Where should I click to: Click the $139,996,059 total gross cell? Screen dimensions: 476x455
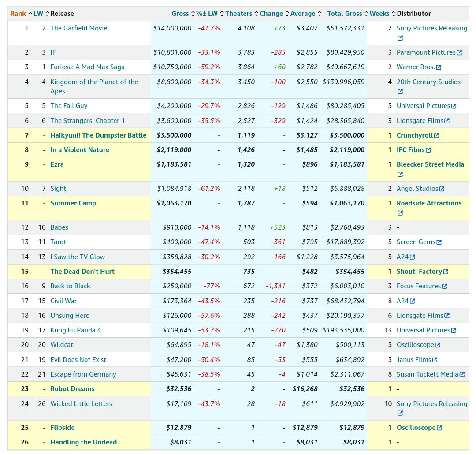click(x=343, y=82)
